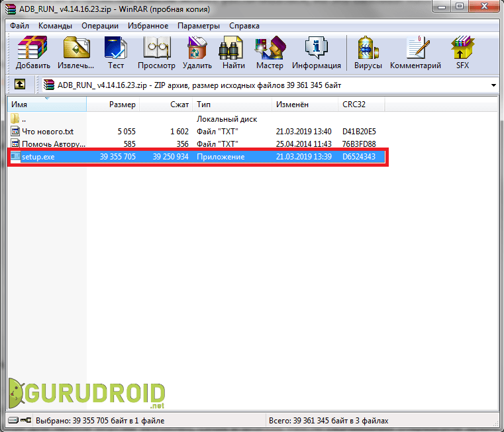Click size value 5 055

126,132
